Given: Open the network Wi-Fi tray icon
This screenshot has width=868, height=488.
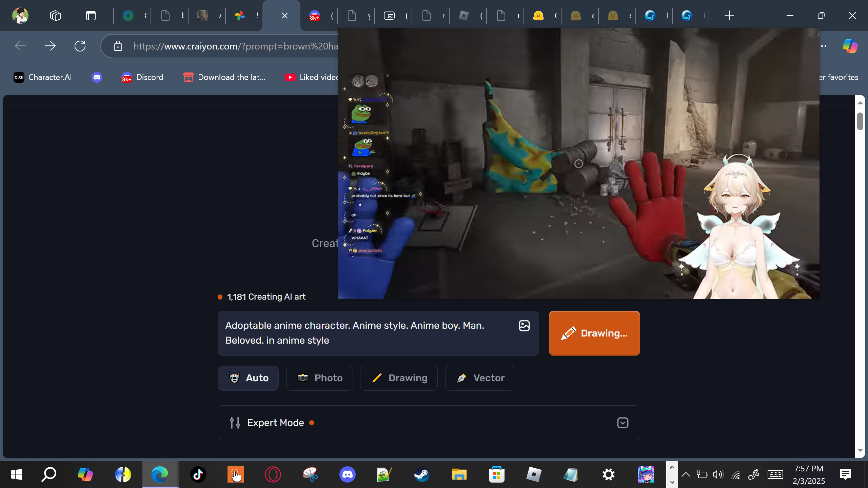Looking at the screenshot, I should tap(736, 475).
